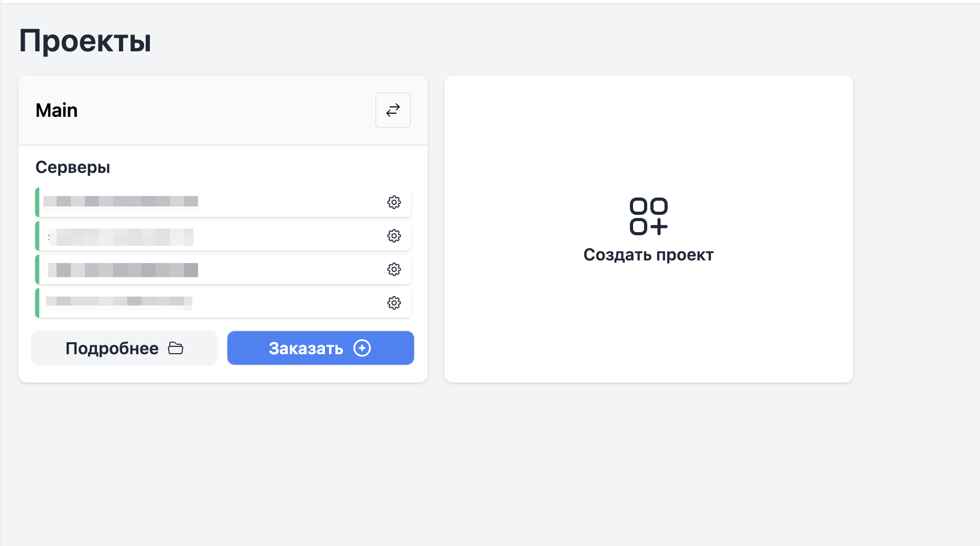This screenshot has width=980, height=546.
Task: Click the plus circle icon on Заказать
Action: pos(362,348)
